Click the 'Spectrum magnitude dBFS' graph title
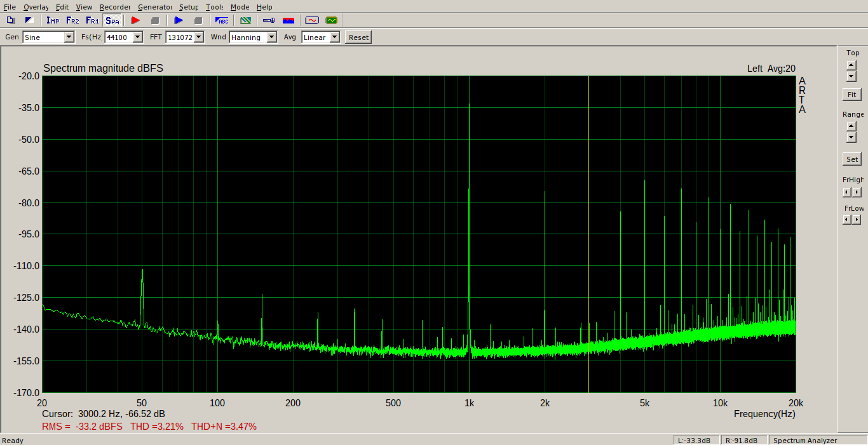The image size is (868, 445). click(x=103, y=69)
